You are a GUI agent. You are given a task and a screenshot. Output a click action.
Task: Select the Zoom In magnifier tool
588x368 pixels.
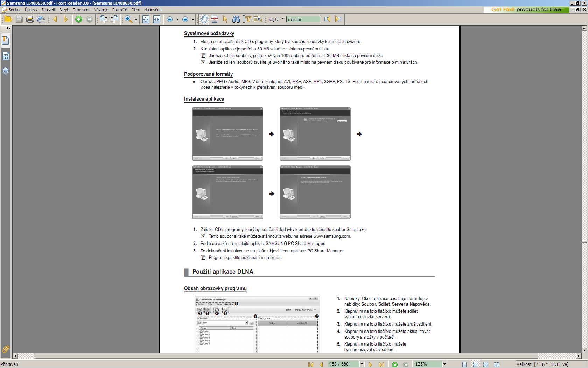[128, 19]
